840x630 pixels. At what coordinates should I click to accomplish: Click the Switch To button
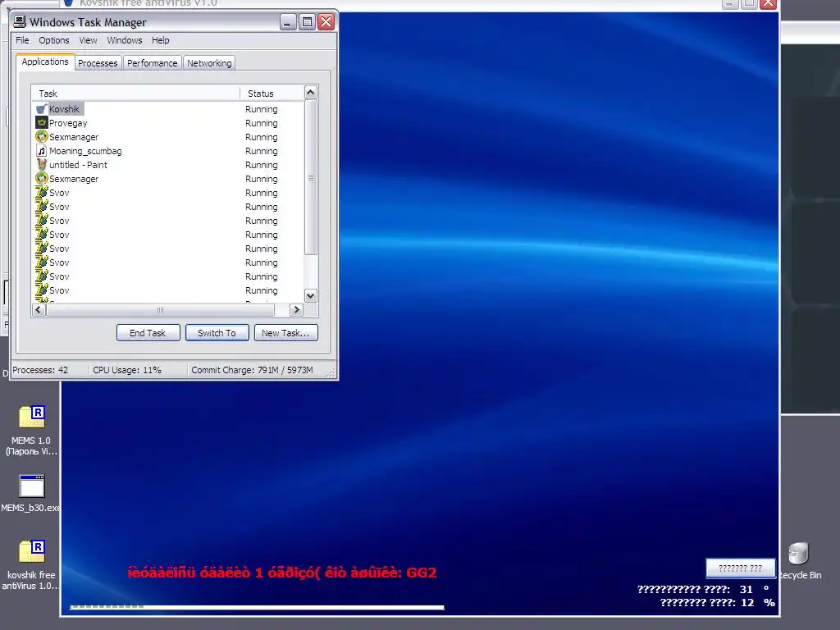point(217,333)
